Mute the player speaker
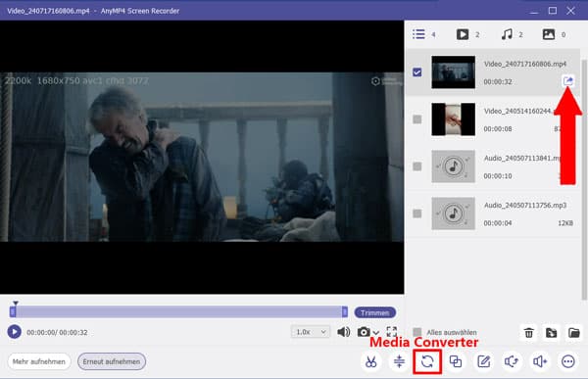This screenshot has height=379, width=588. (x=343, y=332)
